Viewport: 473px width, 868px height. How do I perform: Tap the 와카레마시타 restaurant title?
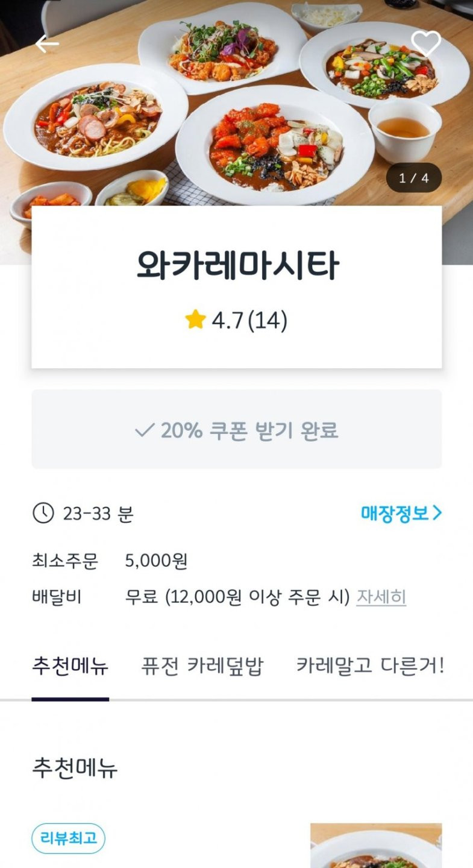coord(237,266)
